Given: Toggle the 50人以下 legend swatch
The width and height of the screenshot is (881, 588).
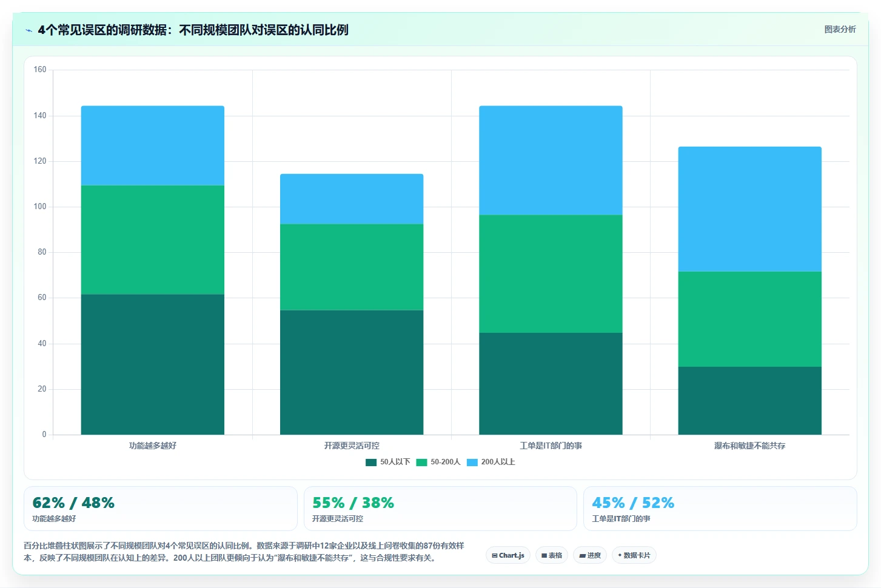Looking at the screenshot, I should click(371, 462).
